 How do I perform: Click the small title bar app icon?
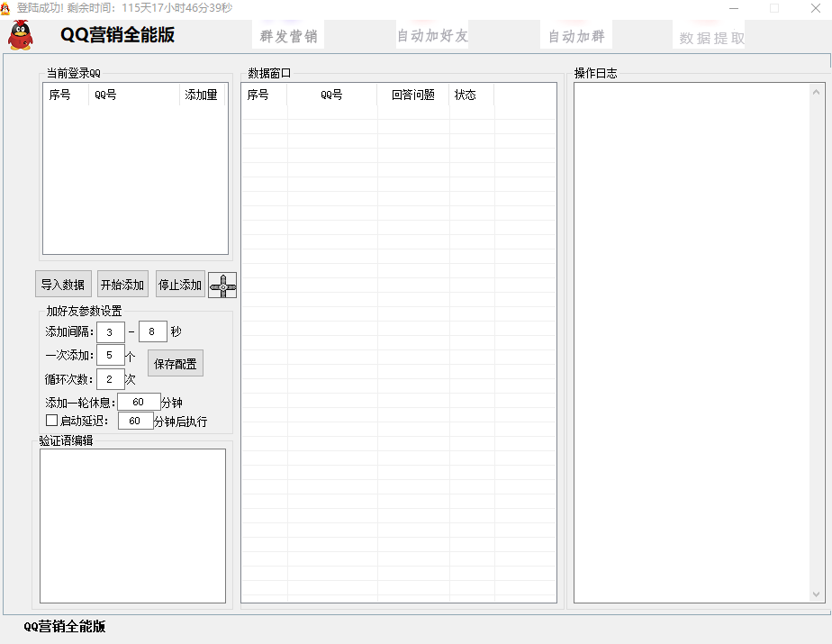point(5,8)
